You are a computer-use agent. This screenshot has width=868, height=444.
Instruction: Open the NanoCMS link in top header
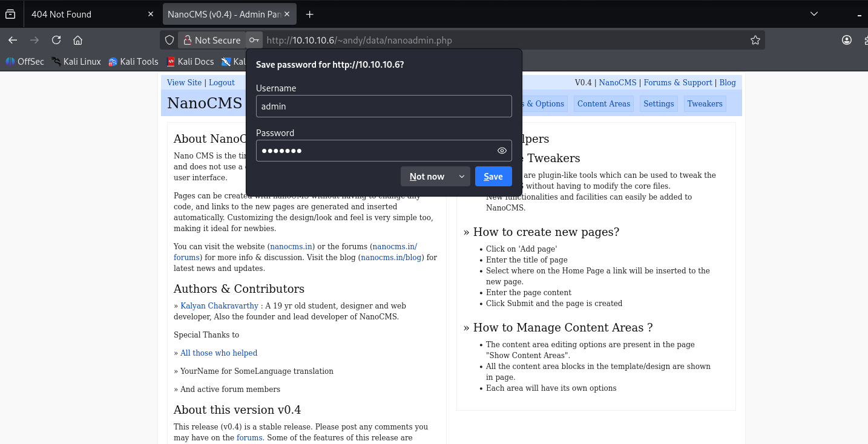[617, 82]
